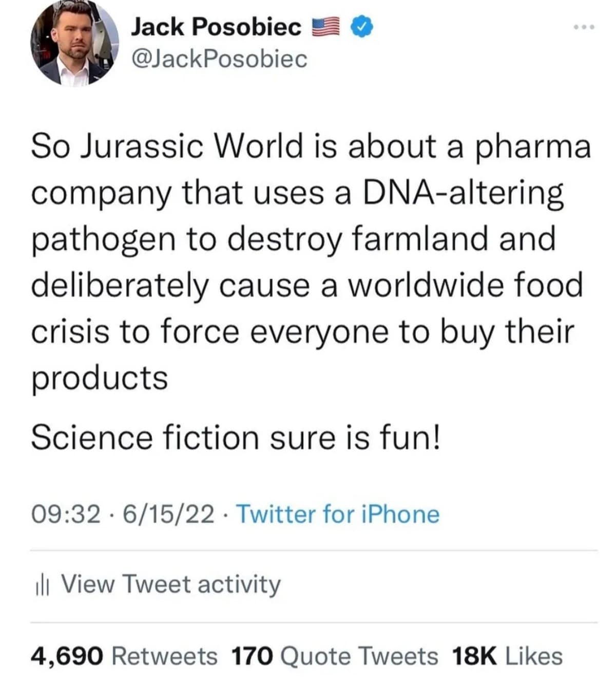Image resolution: width=616 pixels, height=677 pixels.
Task: Click the American flag emoji
Action: point(326,27)
